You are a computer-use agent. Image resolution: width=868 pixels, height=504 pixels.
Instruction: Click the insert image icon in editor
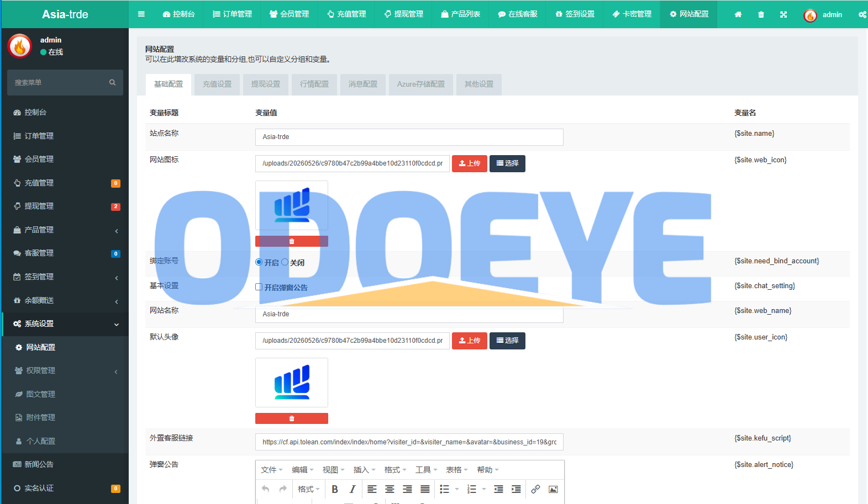pos(553,489)
